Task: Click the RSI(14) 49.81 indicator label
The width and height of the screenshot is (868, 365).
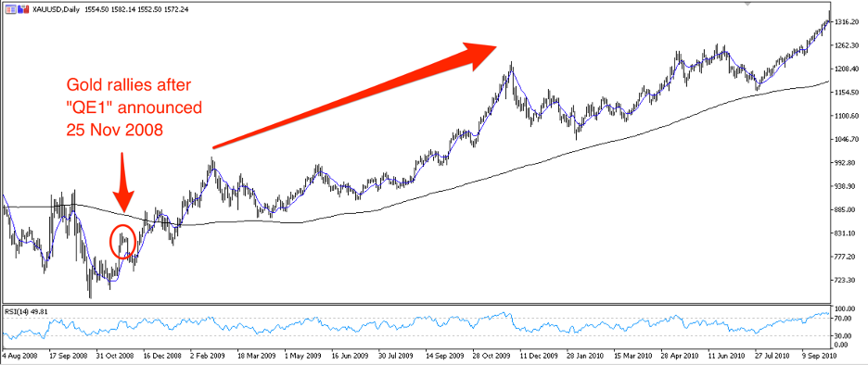Action: click(27, 311)
